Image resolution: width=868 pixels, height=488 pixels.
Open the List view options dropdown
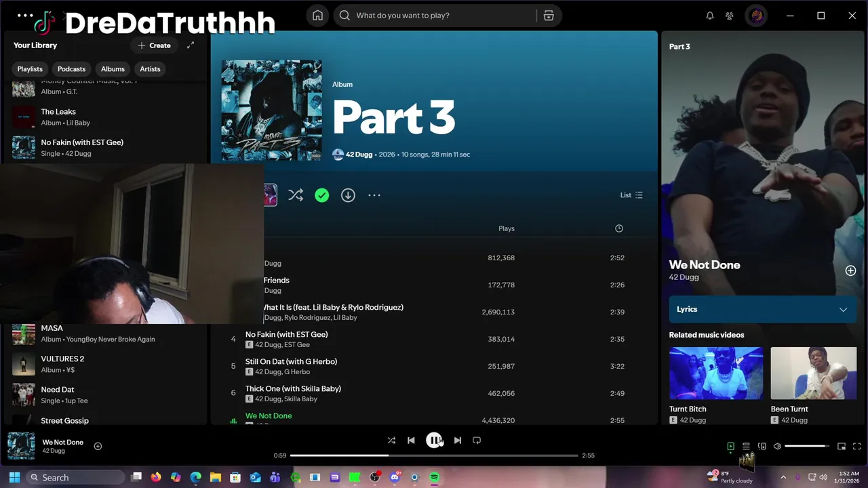coord(631,195)
